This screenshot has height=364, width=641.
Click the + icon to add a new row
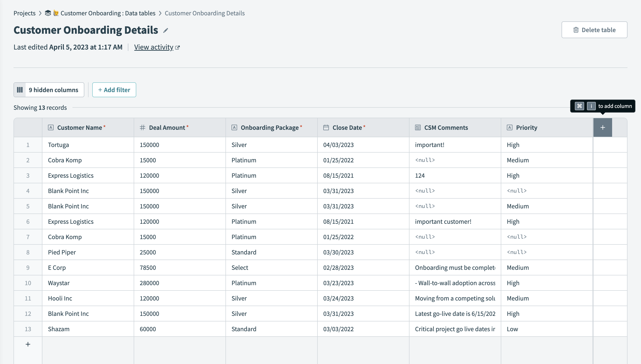pyautogui.click(x=28, y=344)
